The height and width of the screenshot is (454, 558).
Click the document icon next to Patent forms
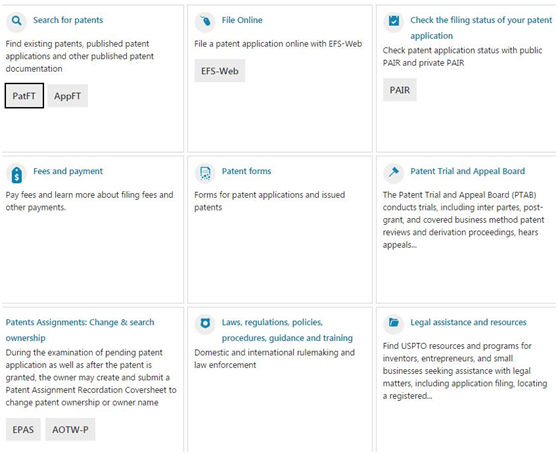(205, 173)
